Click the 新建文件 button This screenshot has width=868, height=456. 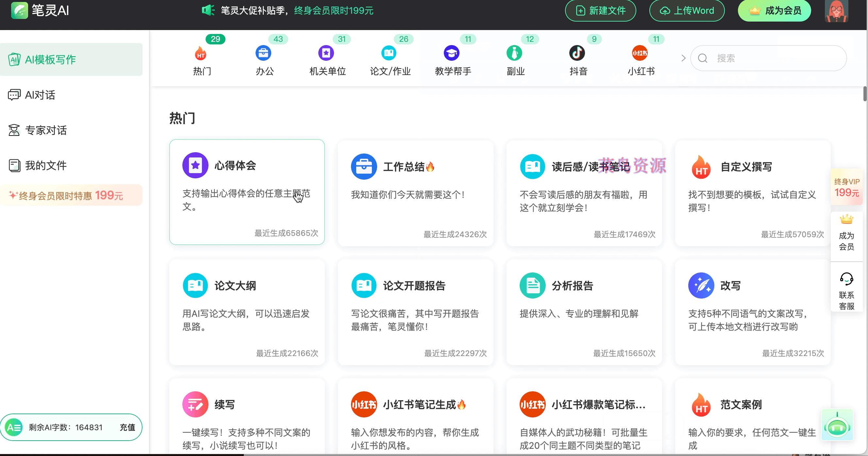pyautogui.click(x=600, y=10)
